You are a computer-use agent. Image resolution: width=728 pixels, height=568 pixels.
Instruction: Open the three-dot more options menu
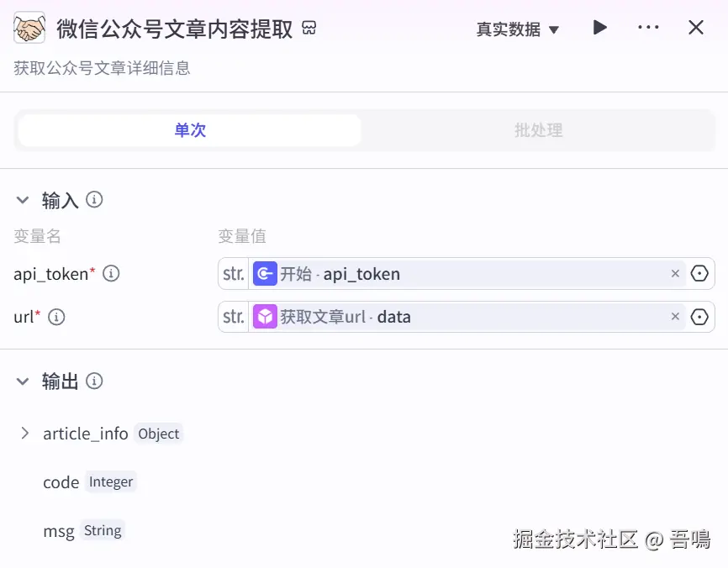(648, 27)
